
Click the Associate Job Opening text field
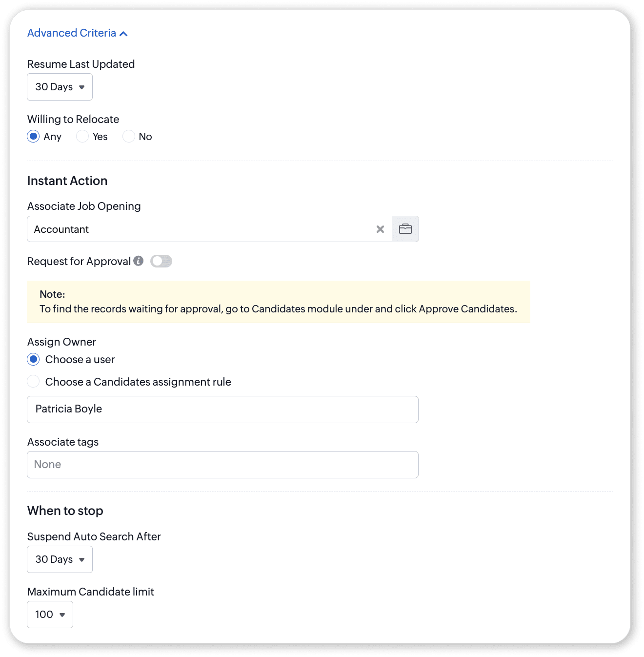click(200, 229)
